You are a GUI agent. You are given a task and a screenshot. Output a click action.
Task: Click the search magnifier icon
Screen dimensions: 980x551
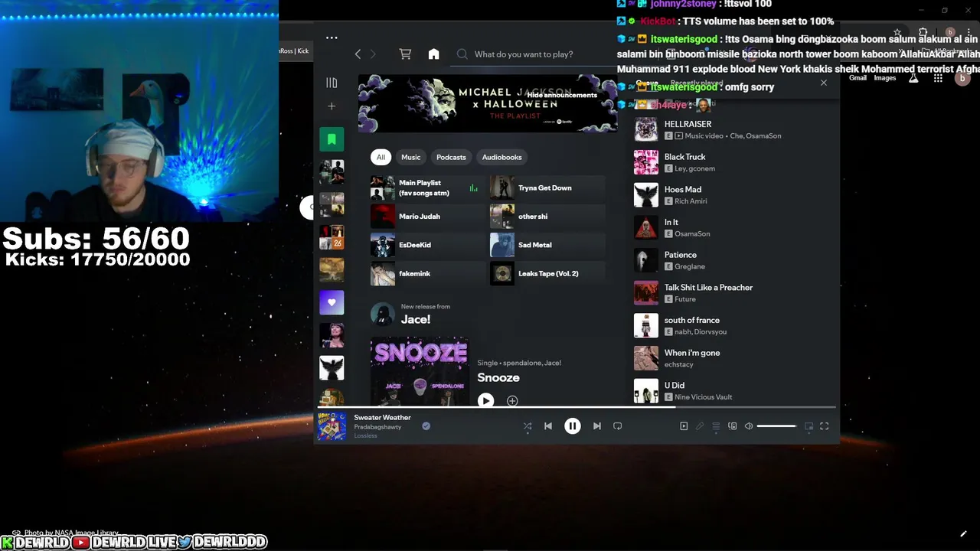point(462,54)
